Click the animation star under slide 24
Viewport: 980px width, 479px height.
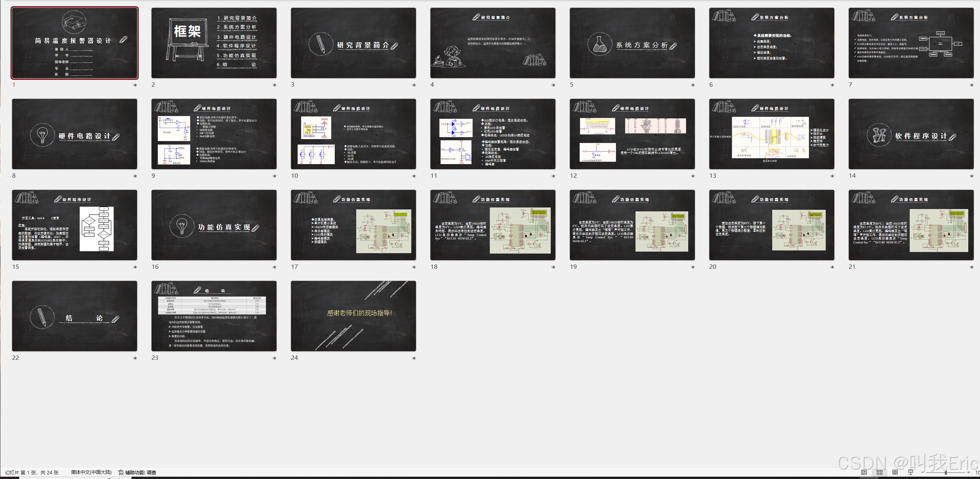coord(414,358)
